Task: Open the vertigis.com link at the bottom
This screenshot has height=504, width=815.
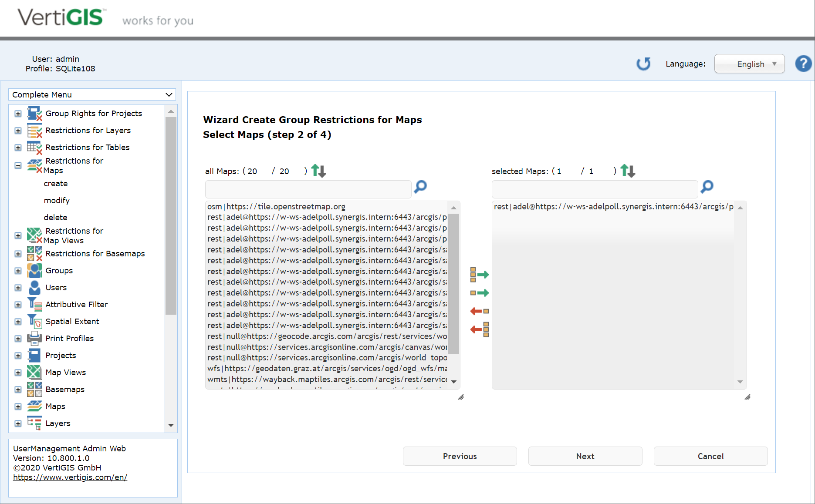Action: pyautogui.click(x=70, y=477)
